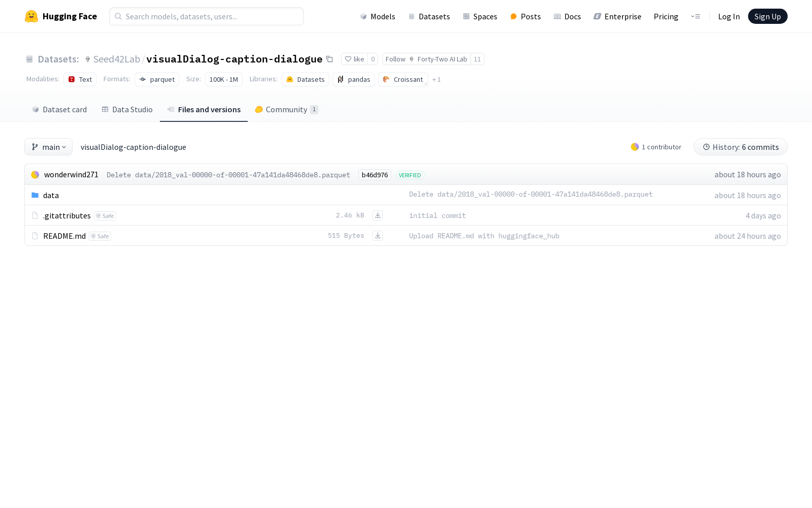Click the History clock icon
The height and width of the screenshot is (508, 812).
click(706, 147)
